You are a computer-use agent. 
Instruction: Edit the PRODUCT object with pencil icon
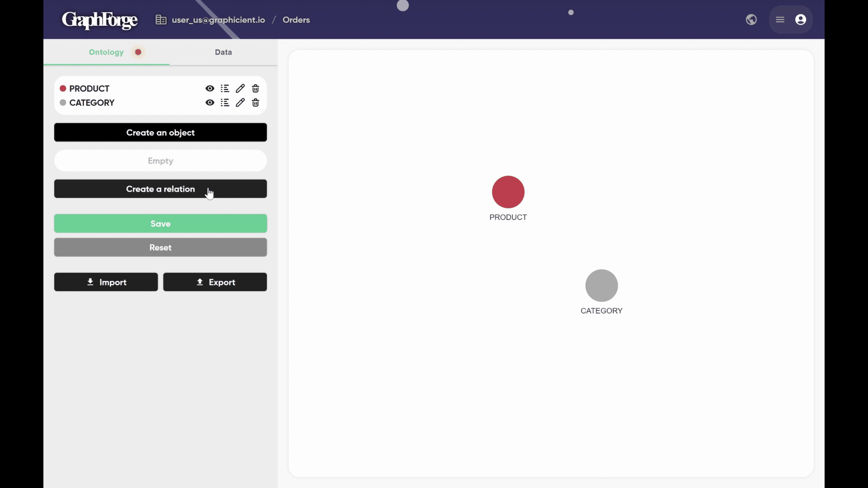click(240, 89)
